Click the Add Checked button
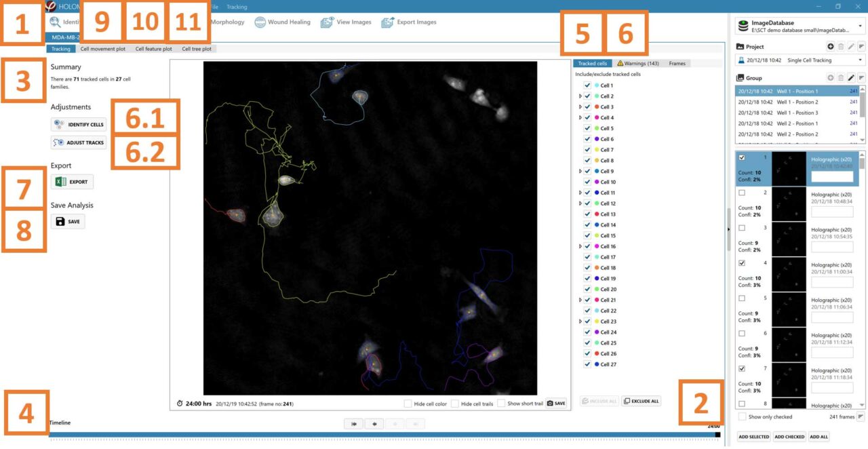 click(789, 437)
